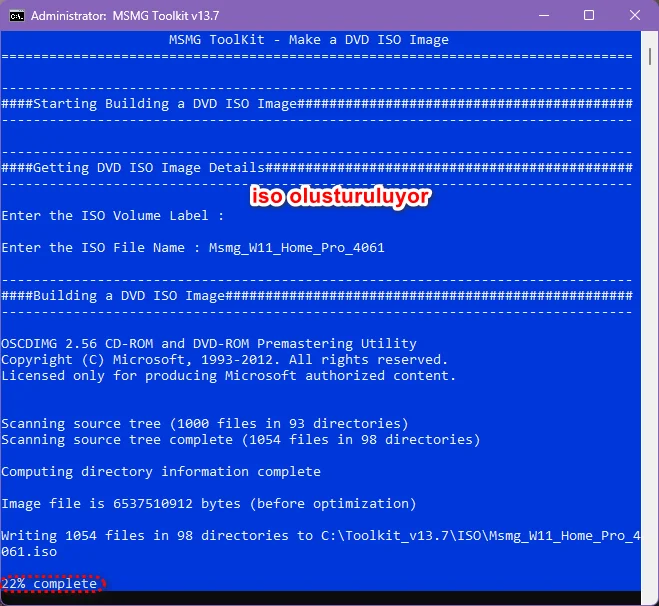The width and height of the screenshot is (659, 606).
Task: Click the header 'MSMG ToolKit - Make a DVD ISO Image'
Action: point(308,40)
